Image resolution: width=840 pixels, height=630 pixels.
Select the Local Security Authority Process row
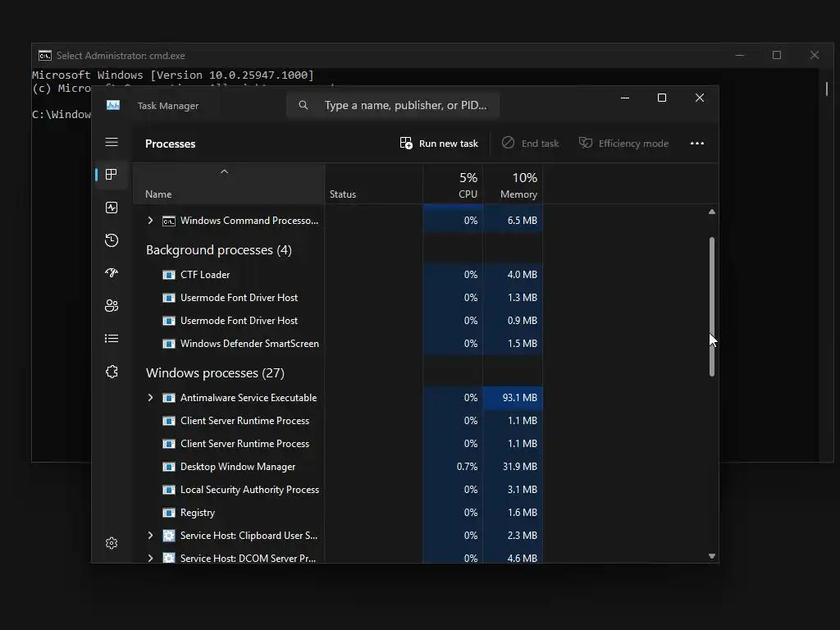[x=337, y=490]
